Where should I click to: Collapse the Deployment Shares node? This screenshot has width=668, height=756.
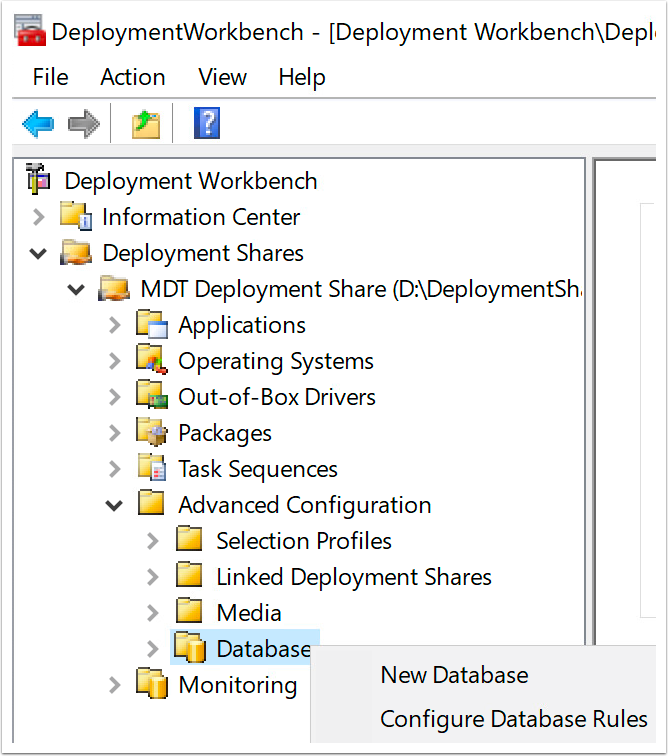[38, 253]
